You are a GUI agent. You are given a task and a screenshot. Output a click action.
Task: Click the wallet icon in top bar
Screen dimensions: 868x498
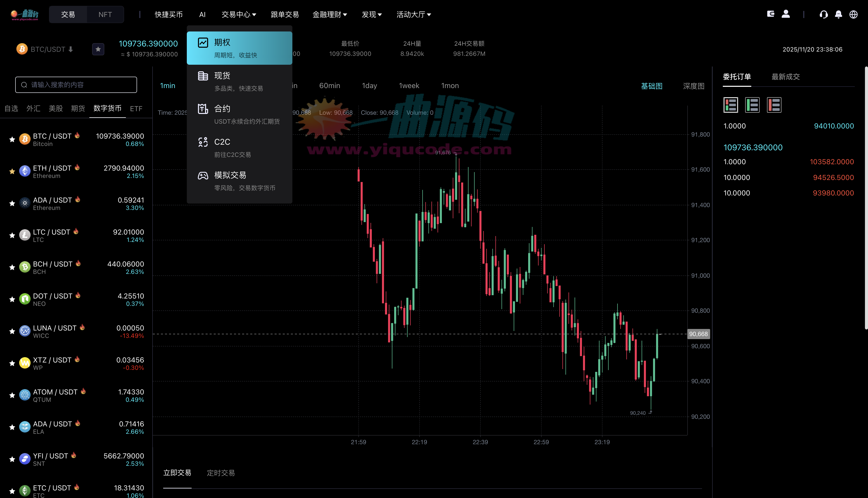pos(771,14)
